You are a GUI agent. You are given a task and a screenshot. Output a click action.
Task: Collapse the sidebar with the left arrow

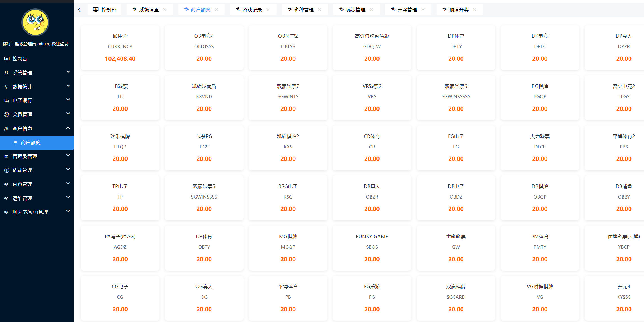(79, 9)
